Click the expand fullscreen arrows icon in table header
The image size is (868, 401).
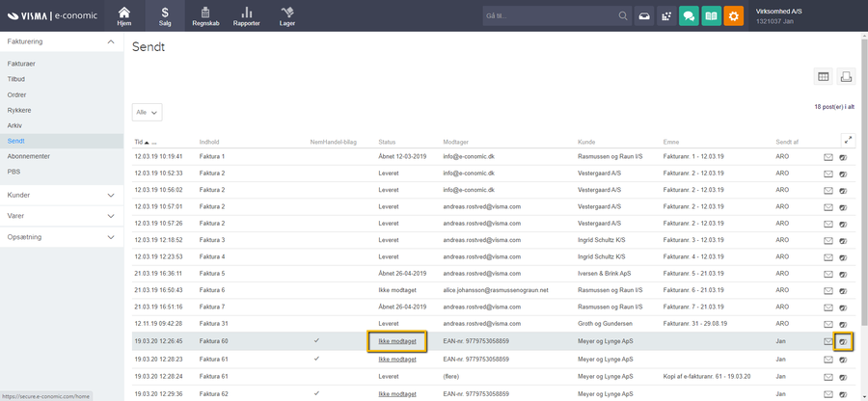click(x=847, y=141)
